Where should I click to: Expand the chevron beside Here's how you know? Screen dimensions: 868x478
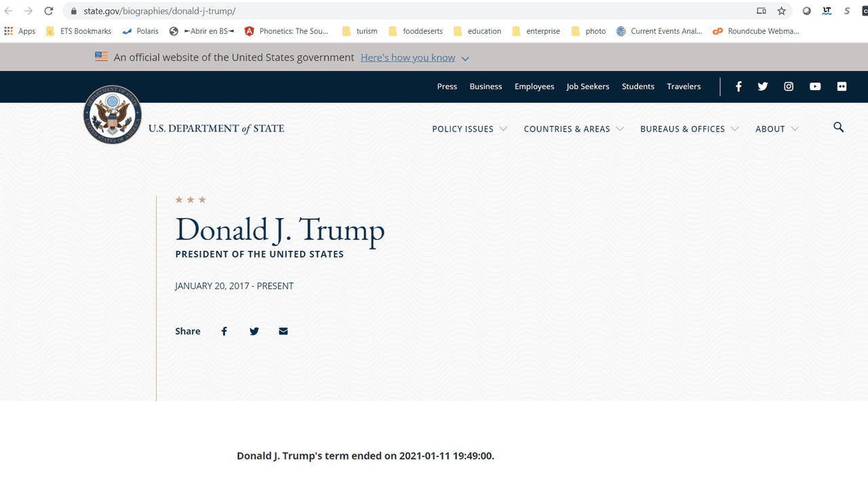pos(465,58)
